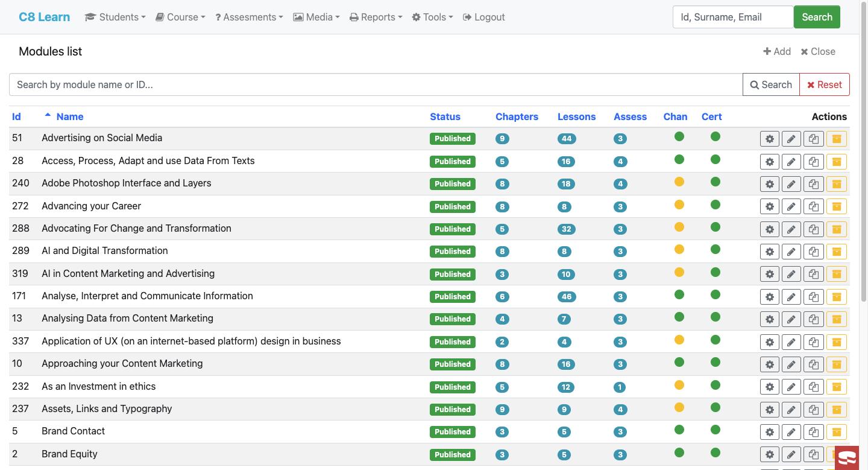868x470 pixels.
Task: Duplicate the Approaching your Content Marketing module
Action: [x=814, y=364]
